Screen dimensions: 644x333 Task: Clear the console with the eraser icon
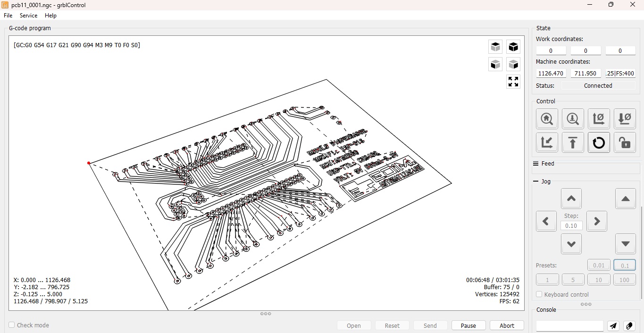(x=629, y=326)
